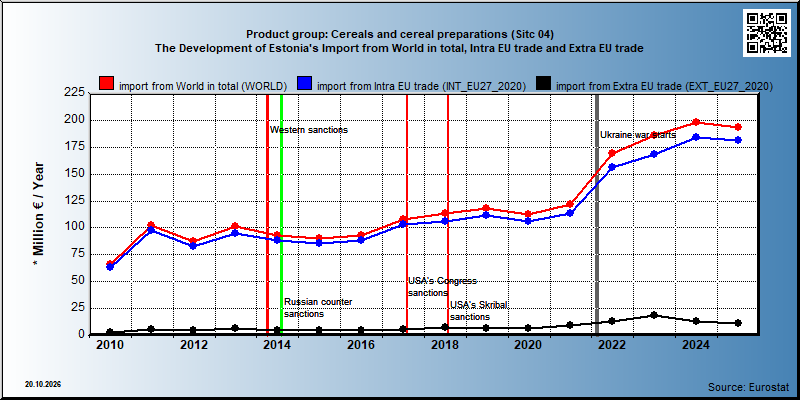The image size is (800, 400).
Task: Click the 'USA's Skribal sanctions' annotation
Action: 479,311
